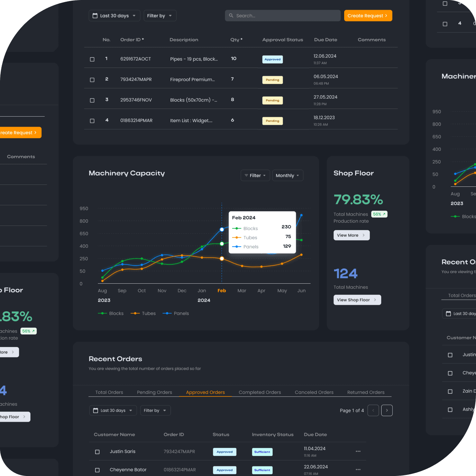Click calendar icon in Recent Orders date filter
The width and height of the screenshot is (476, 476).
click(95, 411)
